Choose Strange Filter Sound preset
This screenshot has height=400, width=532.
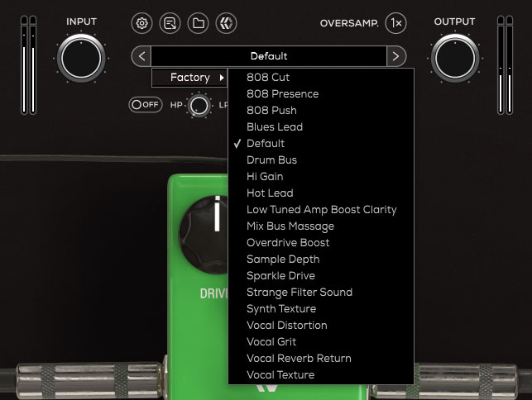coord(321,293)
